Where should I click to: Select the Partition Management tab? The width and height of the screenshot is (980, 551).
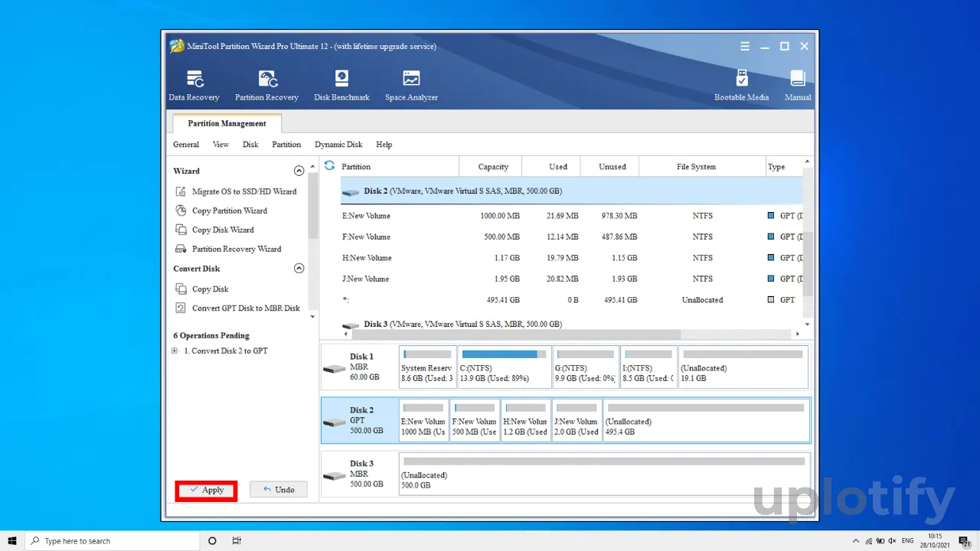tap(227, 123)
